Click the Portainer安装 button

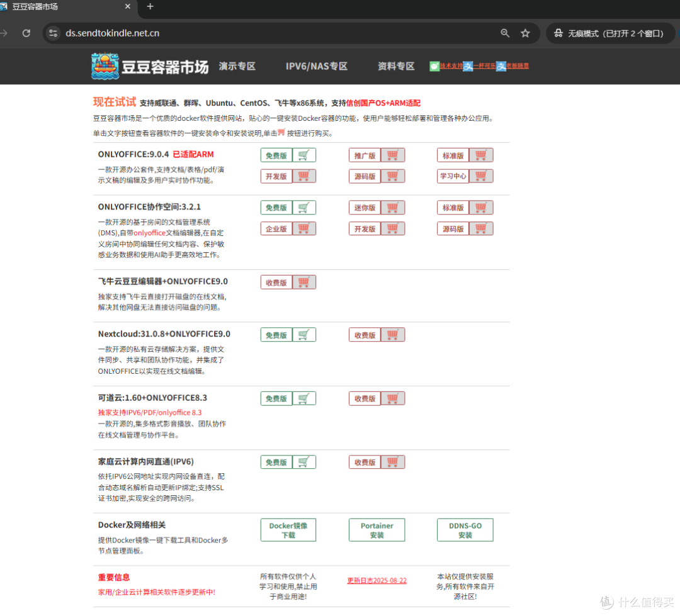377,530
